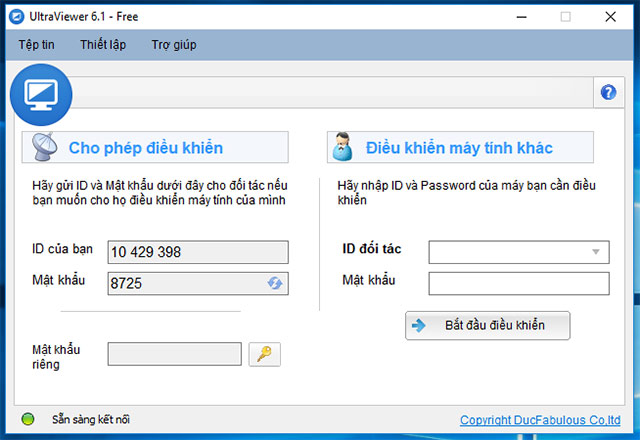Click the user icon beside Điều khiển máy tính khác
Image resolution: width=640 pixels, height=440 pixels.
tap(344, 148)
